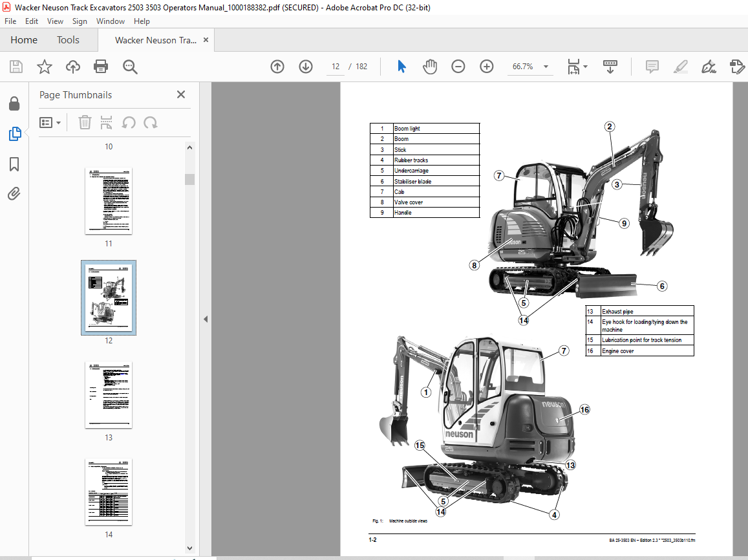The height and width of the screenshot is (560, 748).
Task: Open the Find text search tool
Action: pos(130,67)
